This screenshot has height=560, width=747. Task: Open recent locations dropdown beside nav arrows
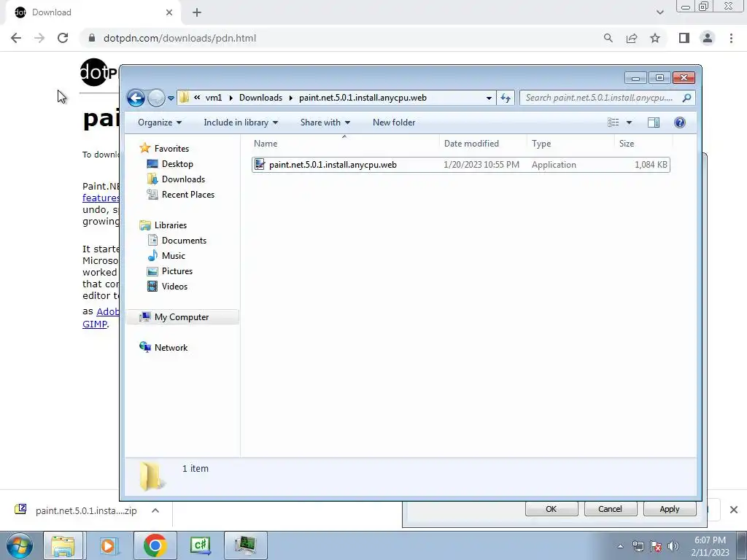(171, 98)
